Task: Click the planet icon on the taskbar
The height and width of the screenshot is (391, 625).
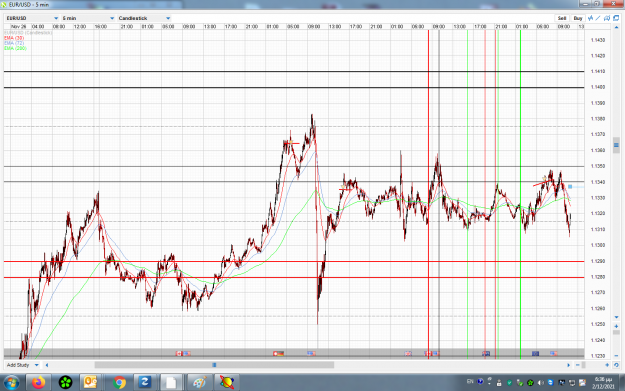Action: tap(227, 383)
